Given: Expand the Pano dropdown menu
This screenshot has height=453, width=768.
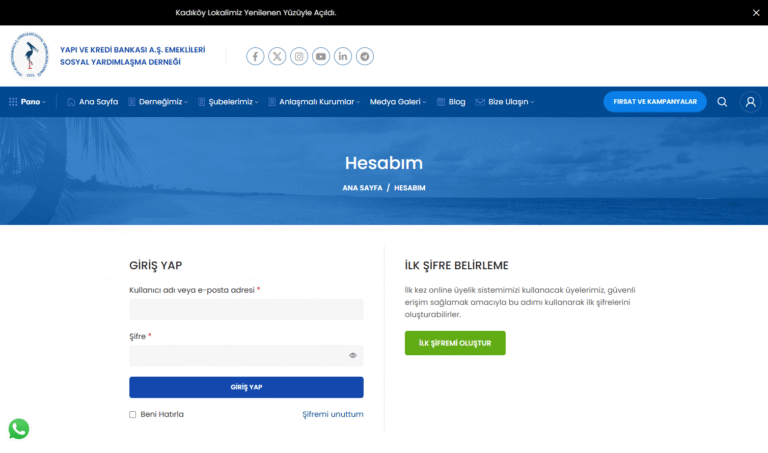Looking at the screenshot, I should click(x=28, y=102).
